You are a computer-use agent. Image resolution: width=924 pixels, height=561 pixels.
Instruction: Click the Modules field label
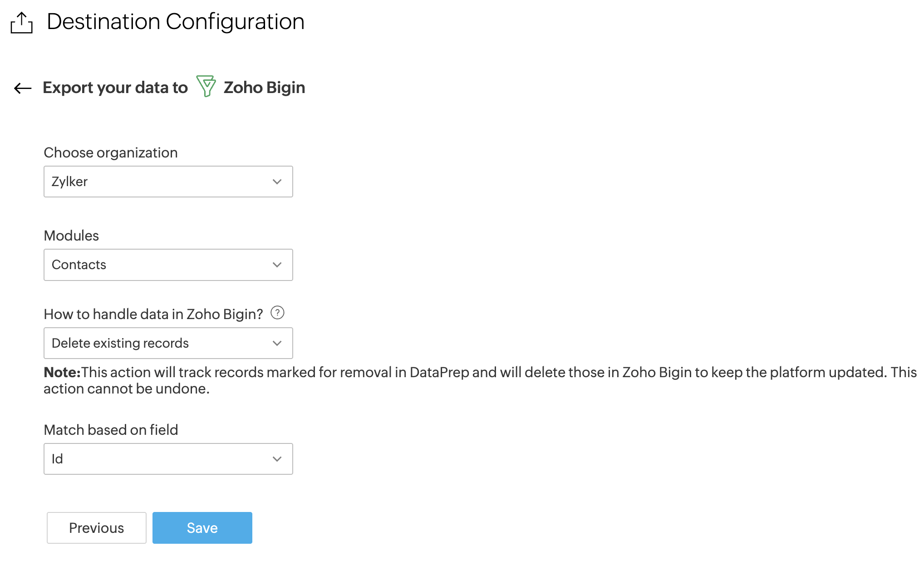point(71,236)
